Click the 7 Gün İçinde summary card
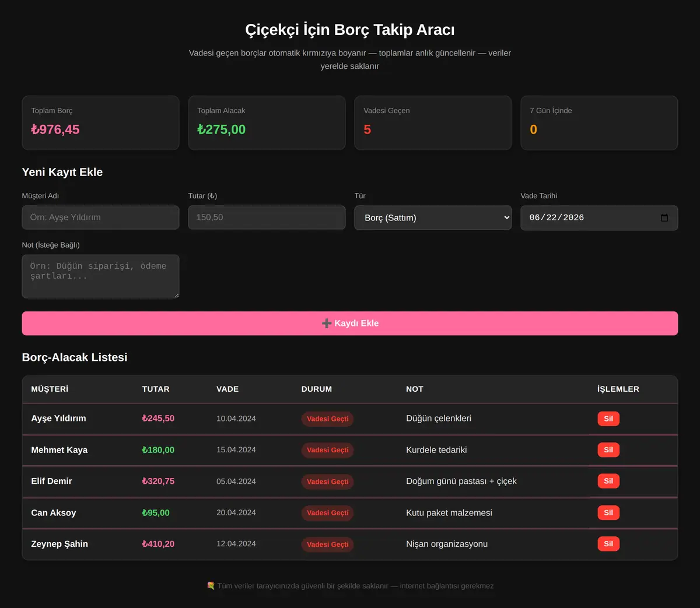The width and height of the screenshot is (700, 608). tap(599, 123)
